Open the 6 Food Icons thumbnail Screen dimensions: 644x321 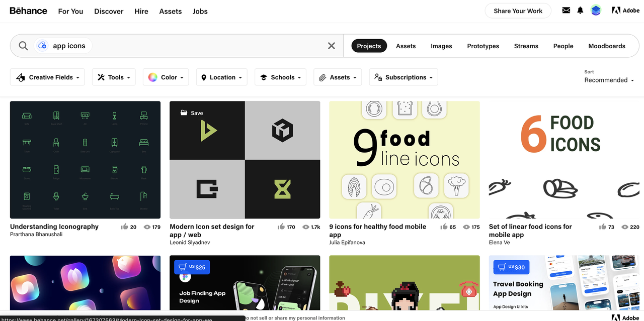coord(564,160)
